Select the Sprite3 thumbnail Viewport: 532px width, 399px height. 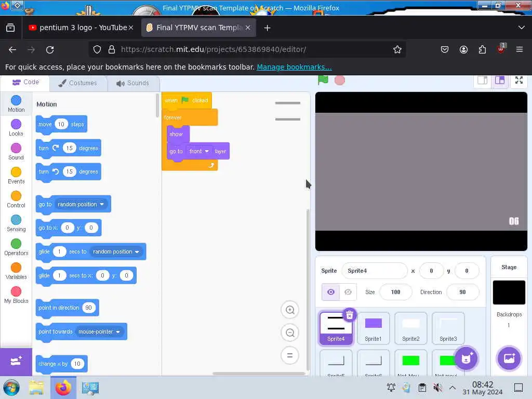pos(448,328)
